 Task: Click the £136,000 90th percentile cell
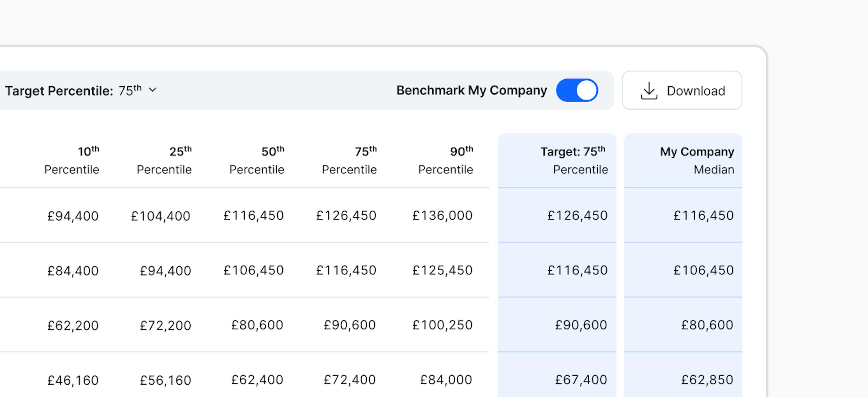(442, 215)
